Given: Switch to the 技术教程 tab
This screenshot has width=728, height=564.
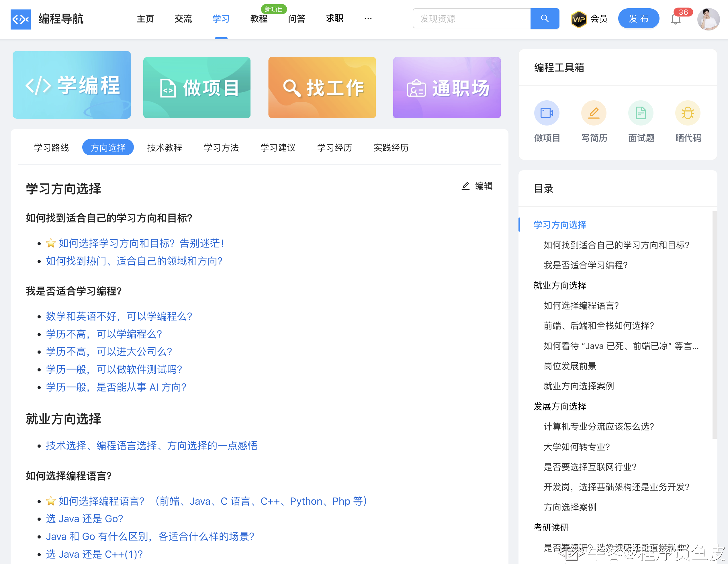Looking at the screenshot, I should pyautogui.click(x=165, y=147).
